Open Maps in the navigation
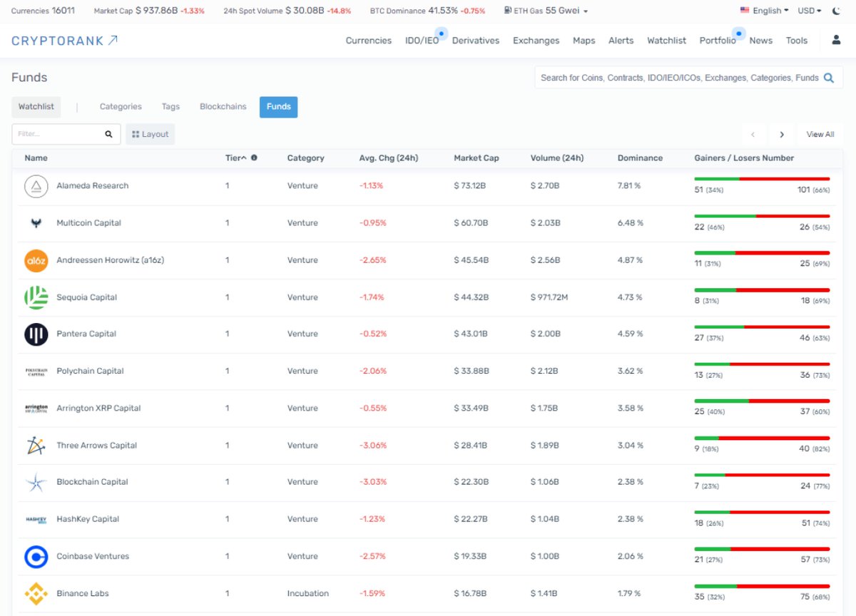This screenshot has height=616, width=856. click(x=584, y=41)
